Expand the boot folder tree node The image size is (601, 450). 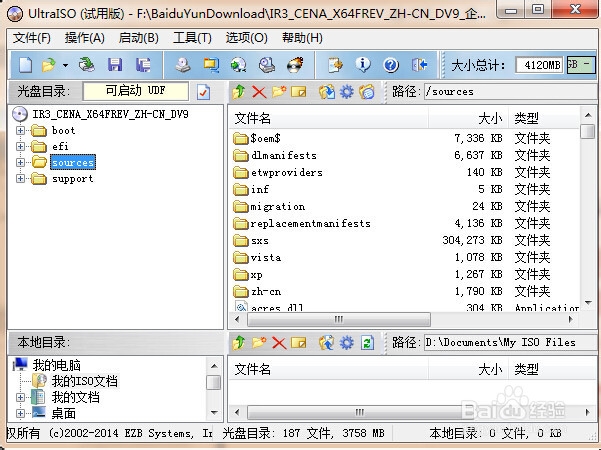click(20, 130)
